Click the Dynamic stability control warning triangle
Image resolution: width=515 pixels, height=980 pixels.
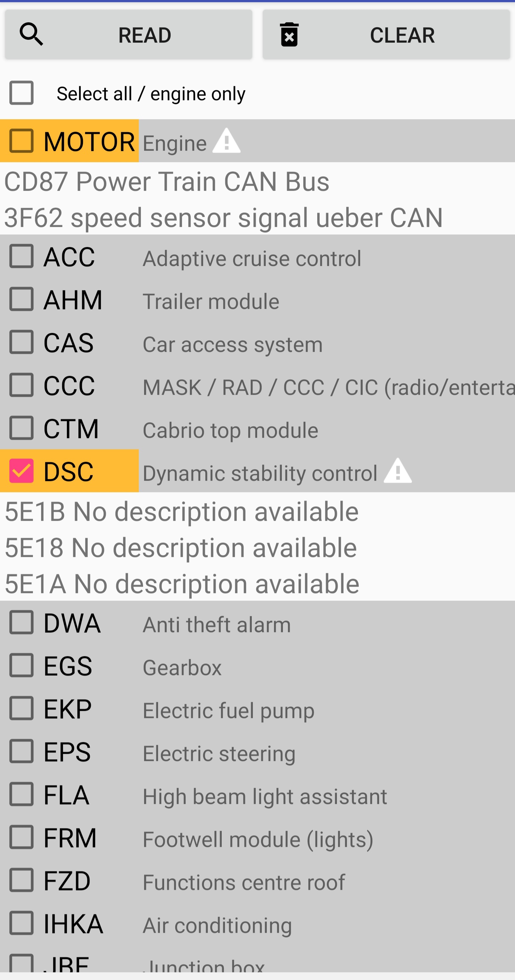[x=398, y=471]
